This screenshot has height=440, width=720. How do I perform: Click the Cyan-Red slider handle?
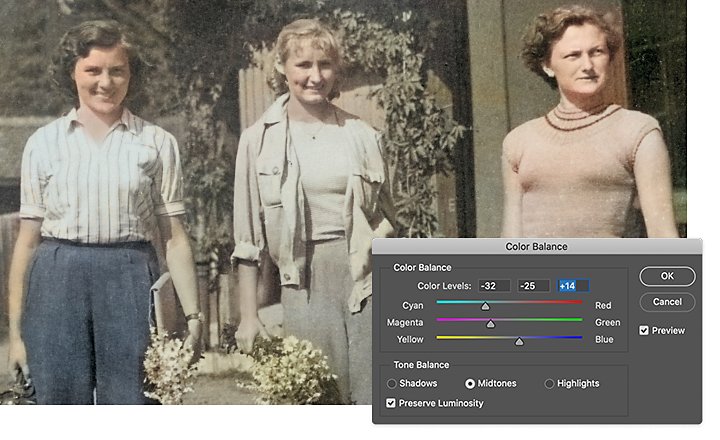coord(485,306)
